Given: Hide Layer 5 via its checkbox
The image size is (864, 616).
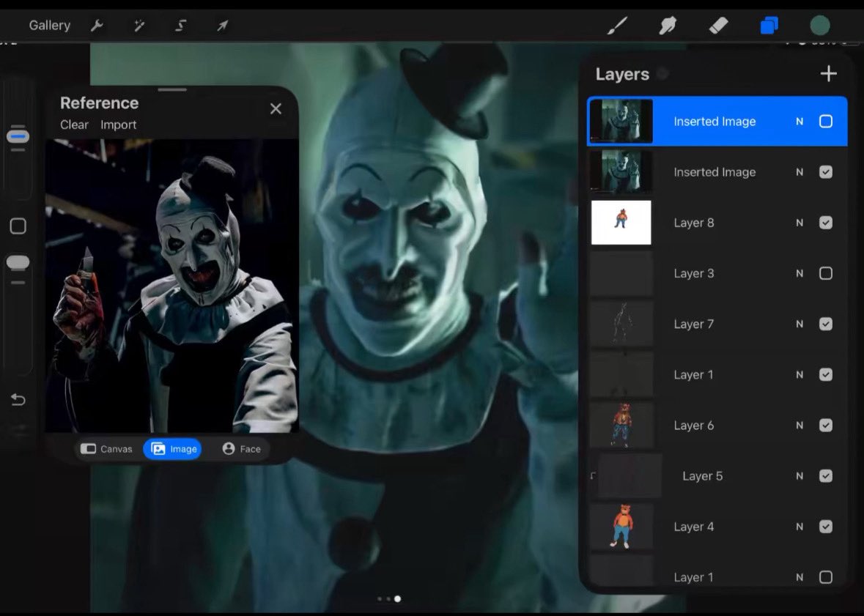Looking at the screenshot, I should [x=825, y=476].
